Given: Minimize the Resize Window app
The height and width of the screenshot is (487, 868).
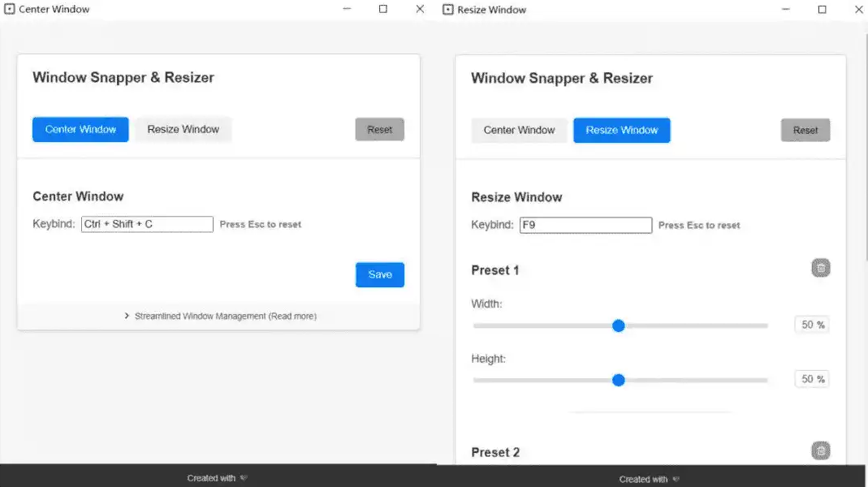Looking at the screenshot, I should (x=785, y=10).
